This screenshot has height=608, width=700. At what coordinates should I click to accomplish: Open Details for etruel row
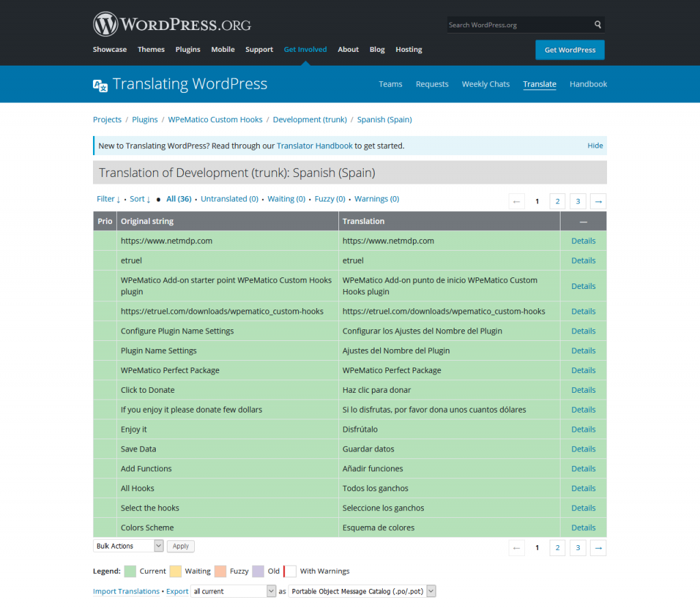584,260
